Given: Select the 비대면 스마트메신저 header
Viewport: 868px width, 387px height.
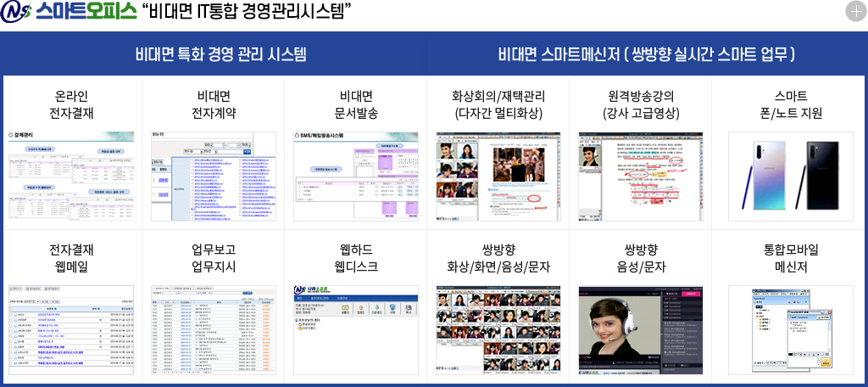Looking at the screenshot, I should point(647,54).
